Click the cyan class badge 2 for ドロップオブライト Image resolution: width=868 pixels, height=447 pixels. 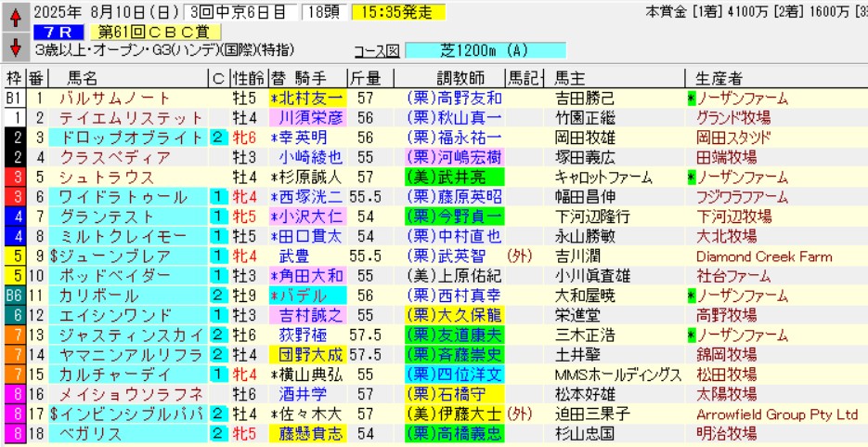(x=217, y=138)
